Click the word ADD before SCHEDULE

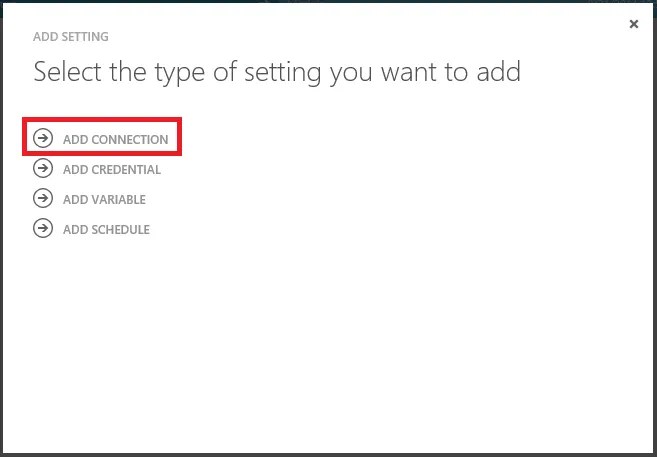click(76, 230)
